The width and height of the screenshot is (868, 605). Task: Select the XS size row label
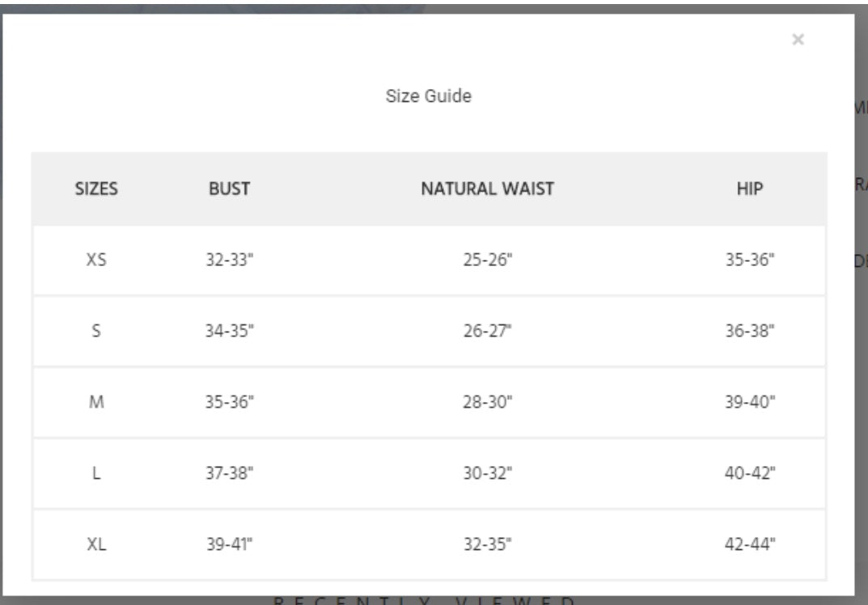tap(96, 260)
